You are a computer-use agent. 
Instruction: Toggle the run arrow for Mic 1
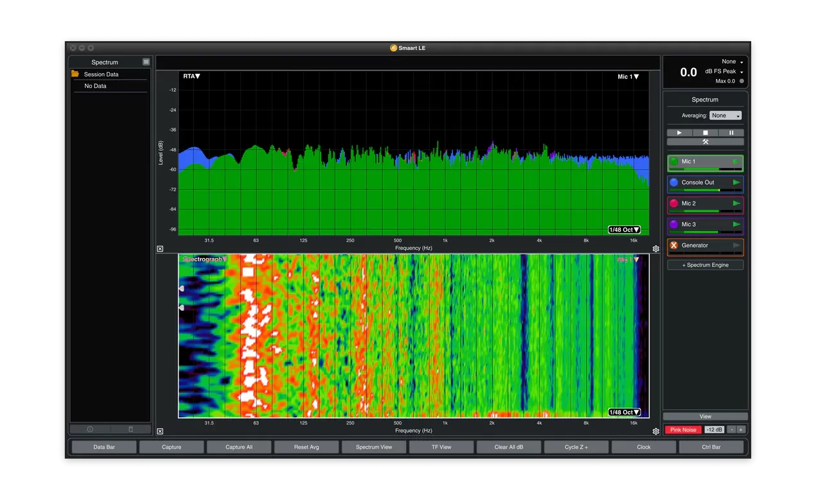click(x=736, y=162)
